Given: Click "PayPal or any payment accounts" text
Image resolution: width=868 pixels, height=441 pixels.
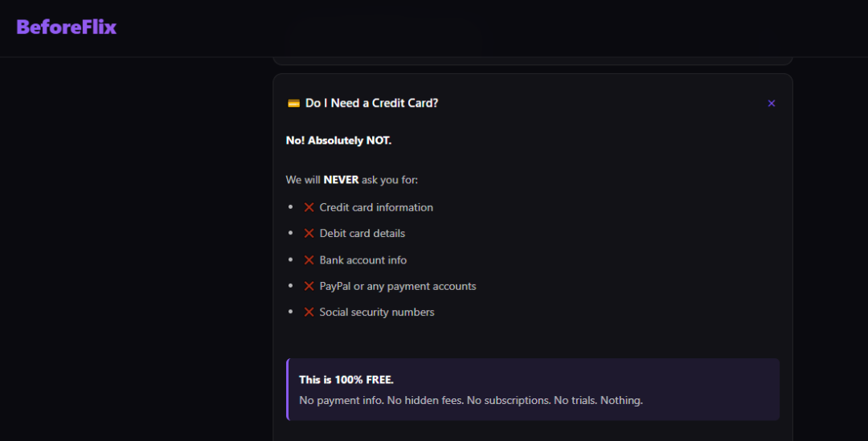Looking at the screenshot, I should [398, 286].
